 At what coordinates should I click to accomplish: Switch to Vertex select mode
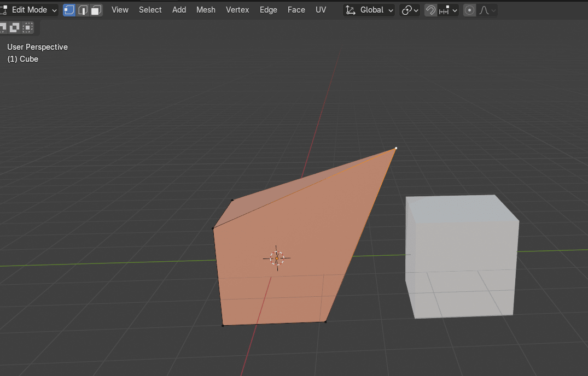[69, 10]
